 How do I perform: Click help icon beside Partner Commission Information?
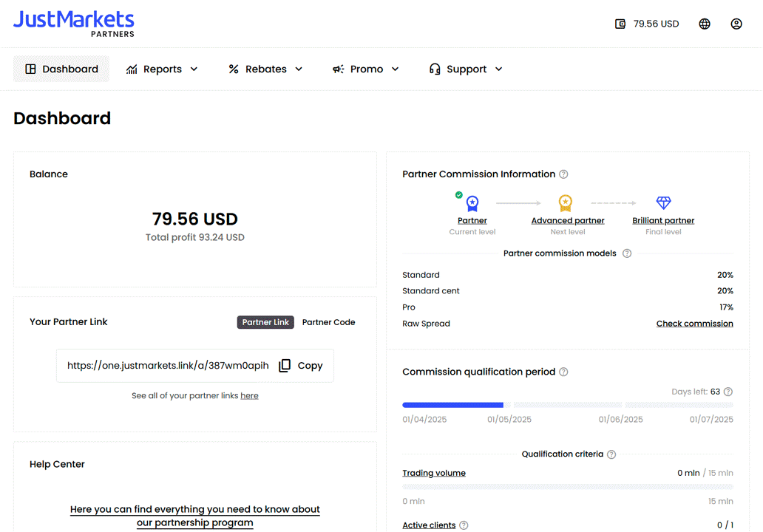pyautogui.click(x=563, y=174)
